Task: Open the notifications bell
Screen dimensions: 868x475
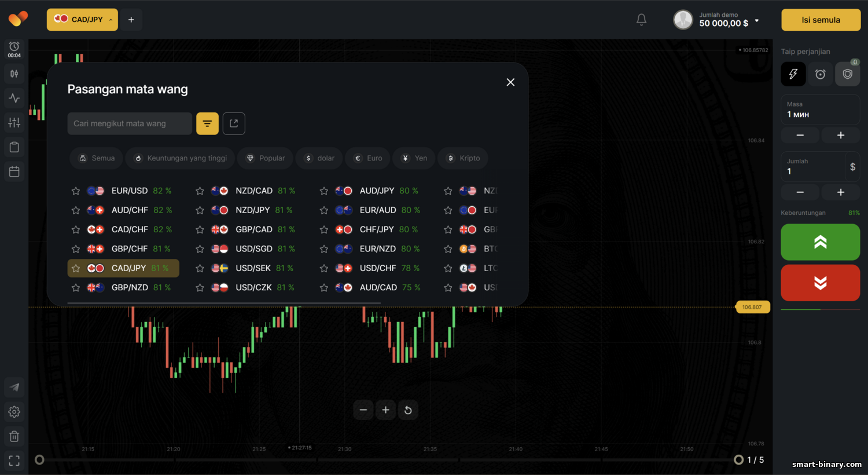Action: [x=641, y=20]
